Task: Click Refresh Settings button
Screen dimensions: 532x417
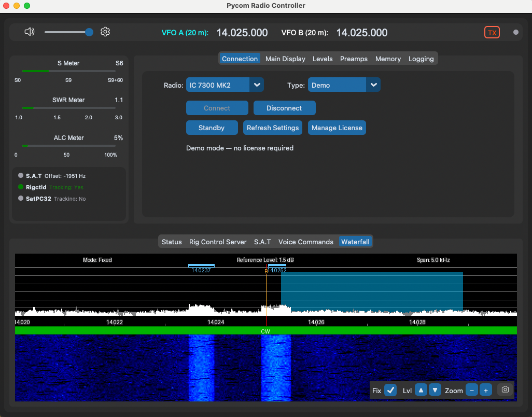Action: pos(273,128)
